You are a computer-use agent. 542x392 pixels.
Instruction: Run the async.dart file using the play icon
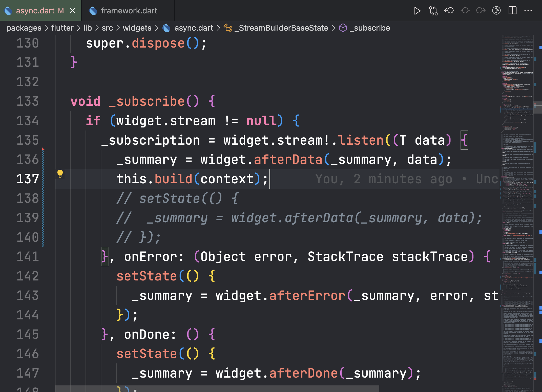click(x=417, y=10)
